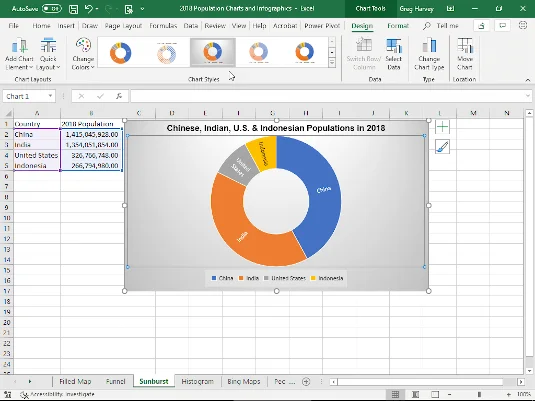Open the Format ribbon tab
This screenshot has height=401, width=535.
[398, 26]
